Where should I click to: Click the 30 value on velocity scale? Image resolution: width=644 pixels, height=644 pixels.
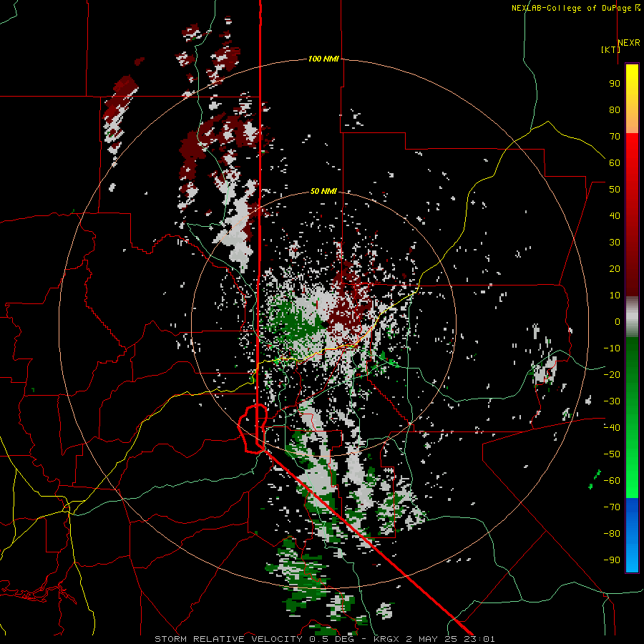[x=615, y=243]
